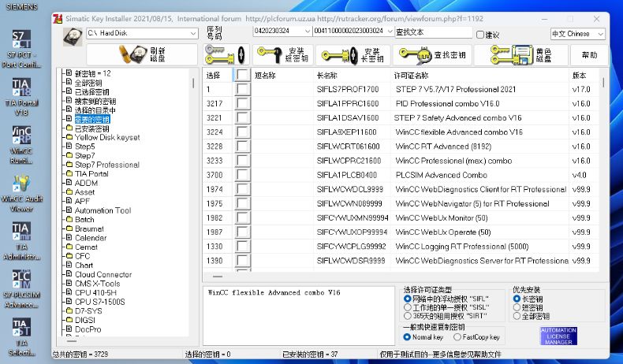This screenshot has height=364, width=623.
Task: Select 新密钥 - 12 tree entry
Action: (92, 73)
